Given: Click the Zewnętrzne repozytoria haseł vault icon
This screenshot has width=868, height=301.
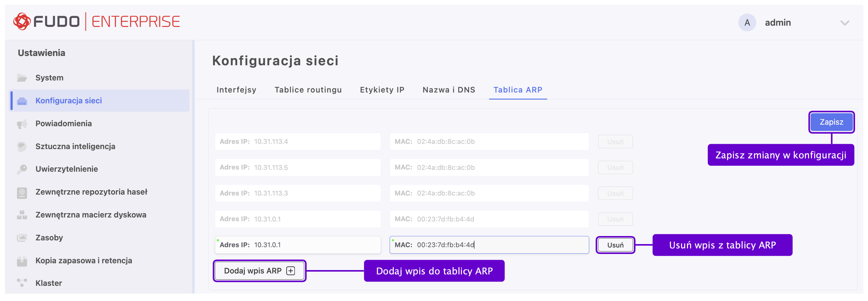Looking at the screenshot, I should point(22,192).
